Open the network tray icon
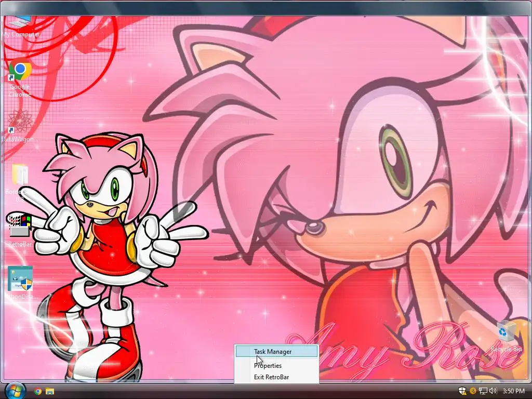Viewport: 532px width, 399px height. tap(483, 391)
